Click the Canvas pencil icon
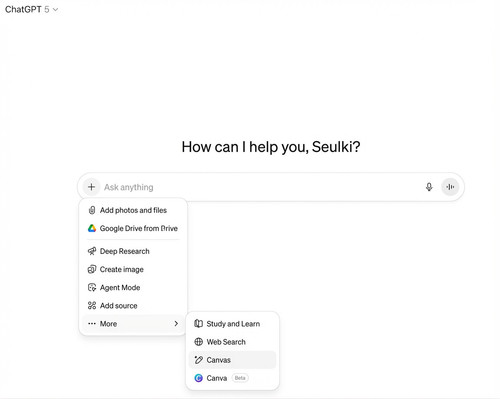The width and height of the screenshot is (500, 399). coord(198,360)
